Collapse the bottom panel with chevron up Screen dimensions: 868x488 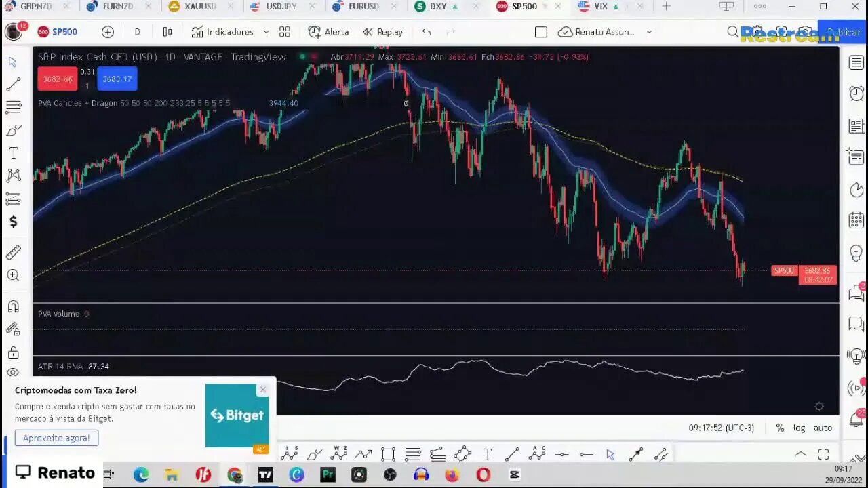pos(801,454)
